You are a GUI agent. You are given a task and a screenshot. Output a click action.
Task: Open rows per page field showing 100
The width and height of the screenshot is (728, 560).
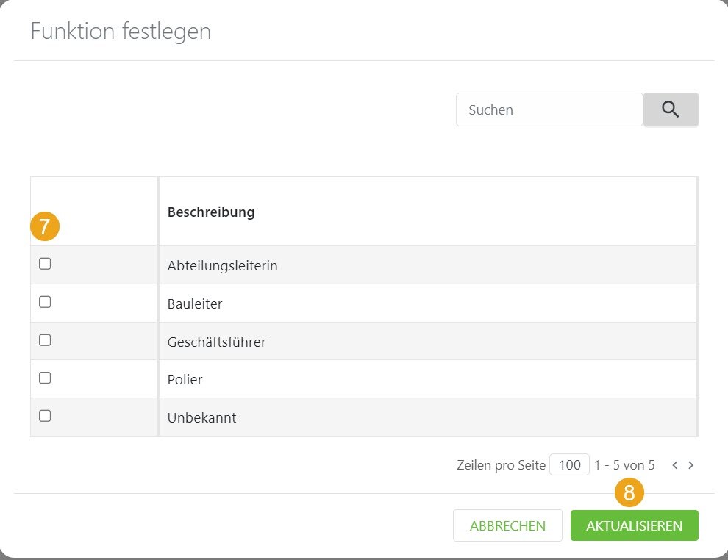[x=569, y=465]
